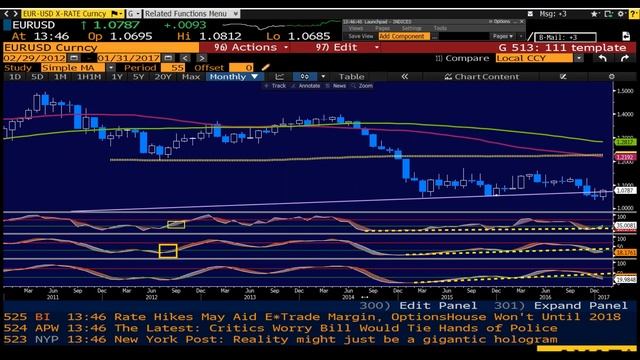Open Options in Launchpad title bar

pos(501,22)
